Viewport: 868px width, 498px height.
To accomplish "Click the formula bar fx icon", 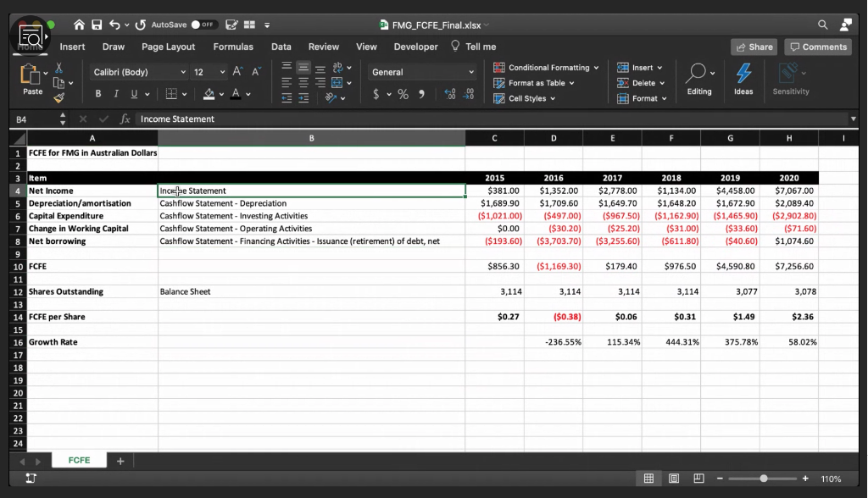I will pyautogui.click(x=125, y=119).
